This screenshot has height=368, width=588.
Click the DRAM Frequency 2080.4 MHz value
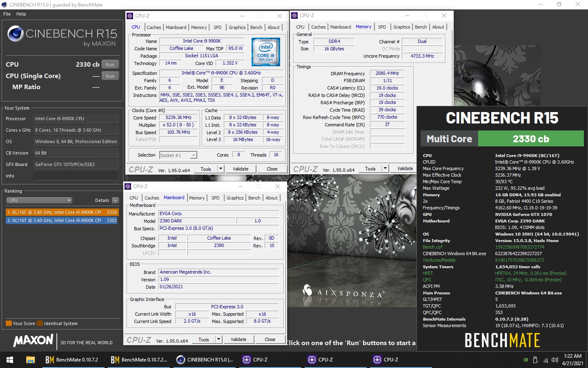(387, 73)
